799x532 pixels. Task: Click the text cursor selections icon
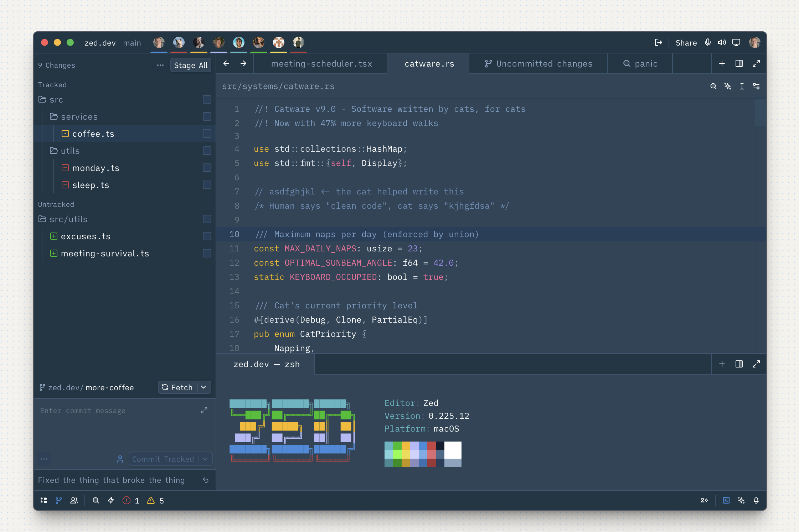742,86
